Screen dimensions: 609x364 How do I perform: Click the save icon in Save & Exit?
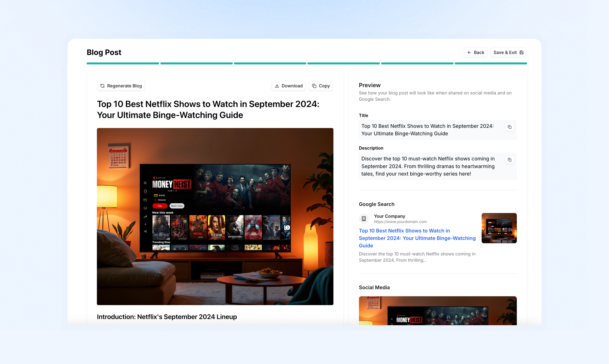[x=521, y=52]
